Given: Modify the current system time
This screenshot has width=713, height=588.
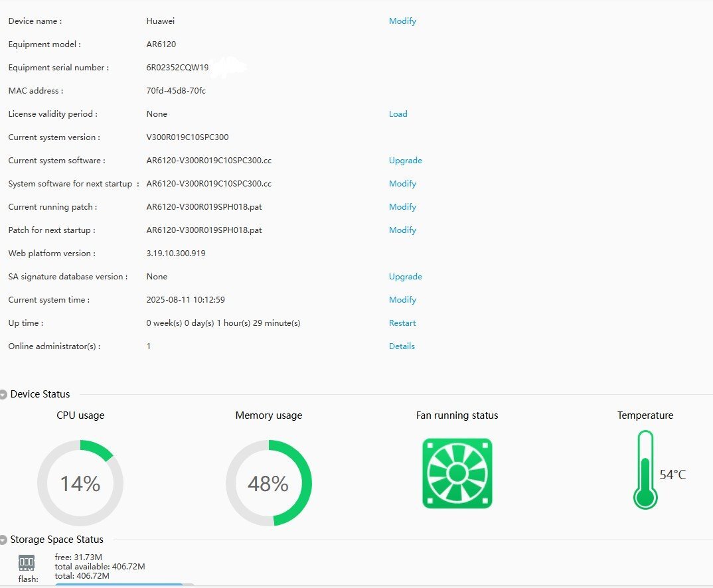Looking at the screenshot, I should coord(402,300).
